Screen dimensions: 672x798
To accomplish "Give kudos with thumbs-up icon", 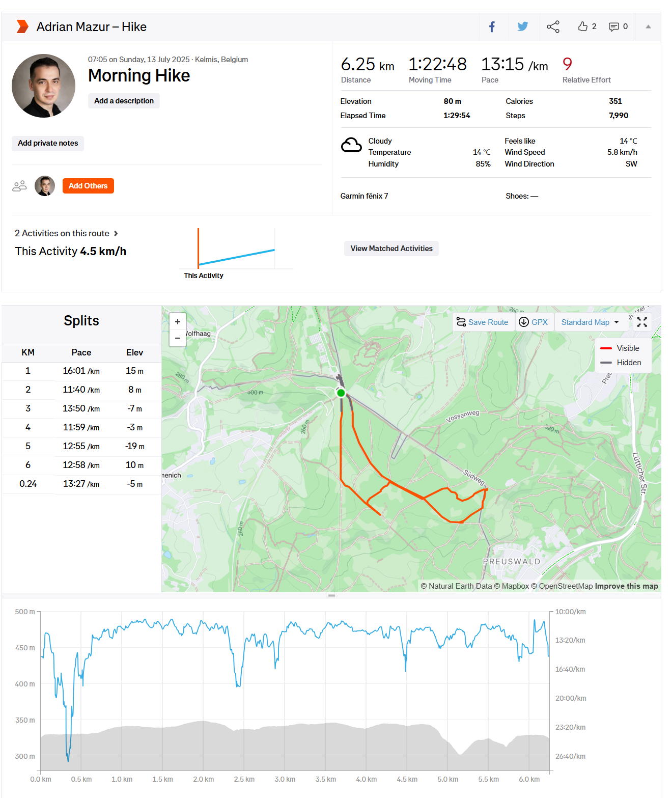I will (583, 26).
